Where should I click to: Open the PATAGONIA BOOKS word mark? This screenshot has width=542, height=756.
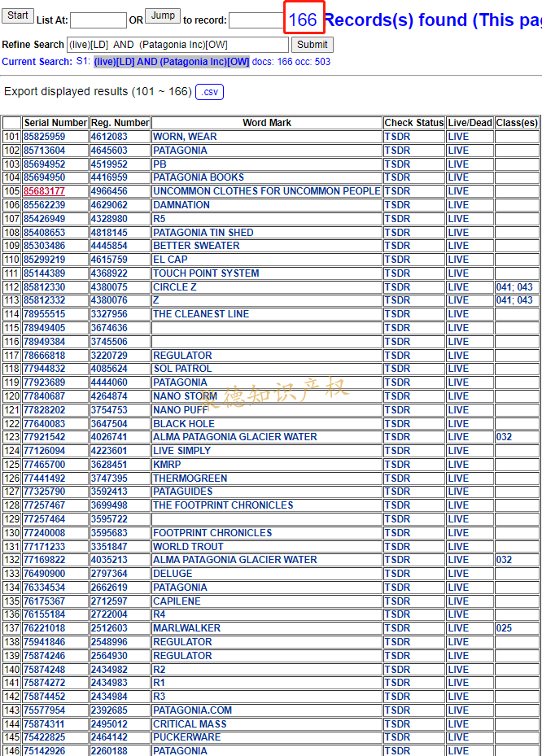199,177
